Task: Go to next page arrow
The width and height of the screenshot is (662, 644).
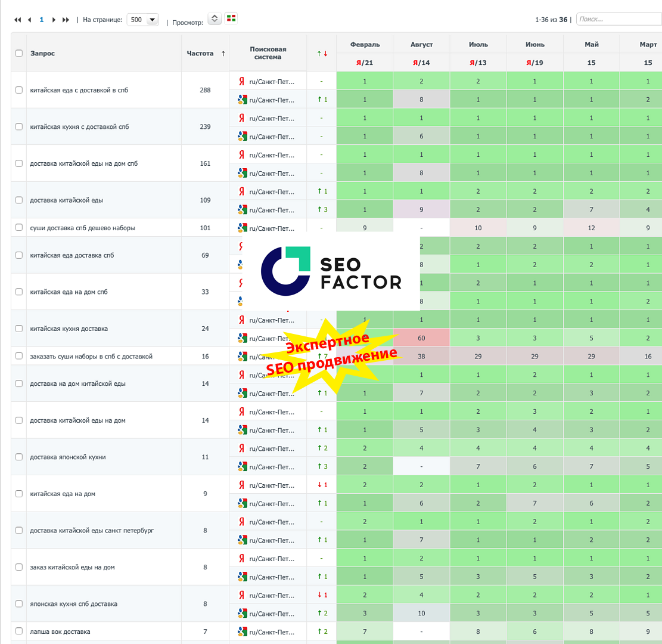Action: tap(54, 20)
